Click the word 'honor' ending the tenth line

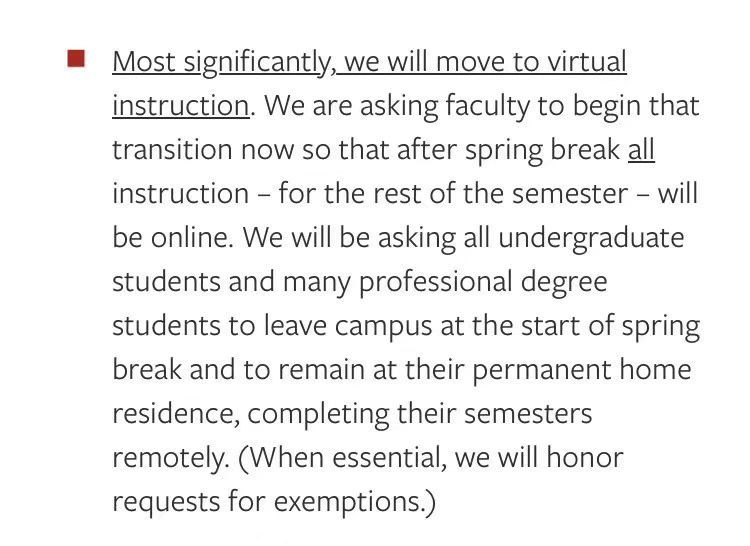coord(585,458)
